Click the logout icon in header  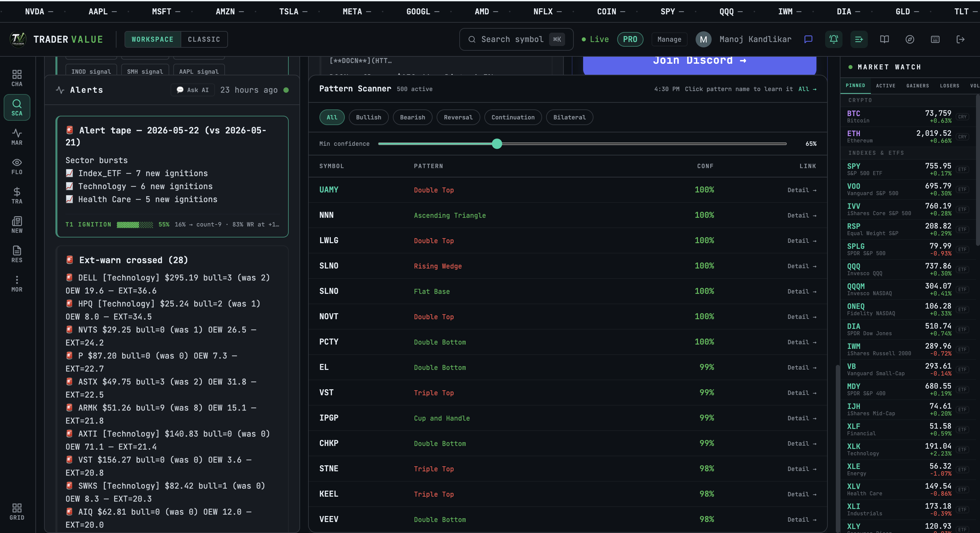[961, 39]
